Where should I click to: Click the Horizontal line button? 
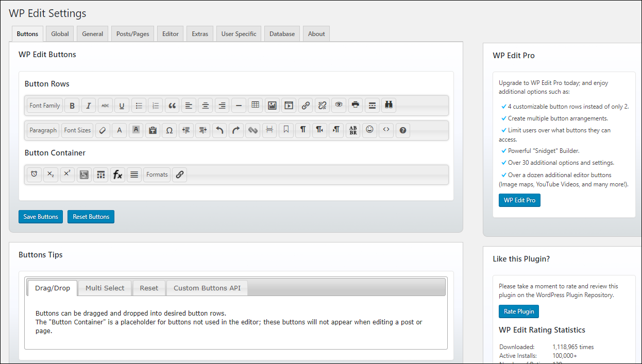(239, 106)
